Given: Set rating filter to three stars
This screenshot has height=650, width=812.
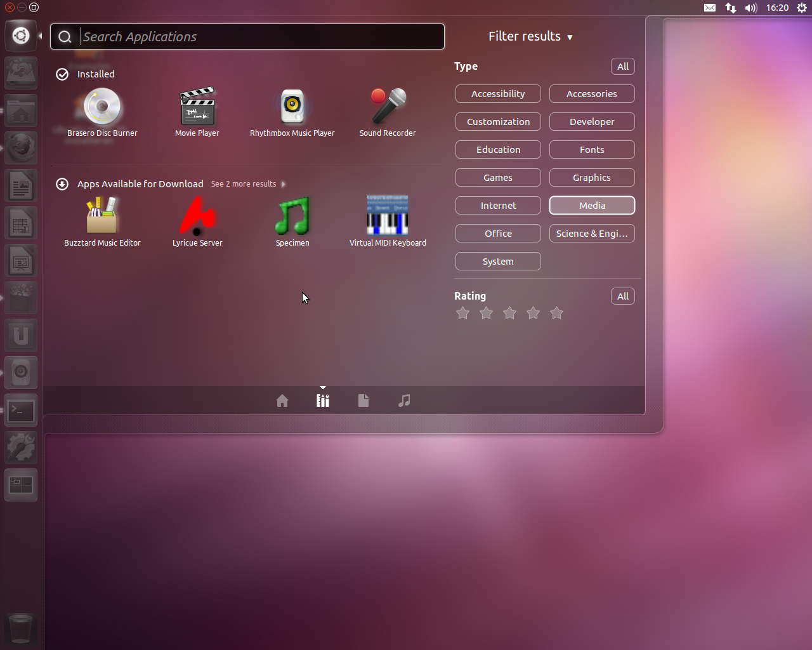Looking at the screenshot, I should click(510, 313).
